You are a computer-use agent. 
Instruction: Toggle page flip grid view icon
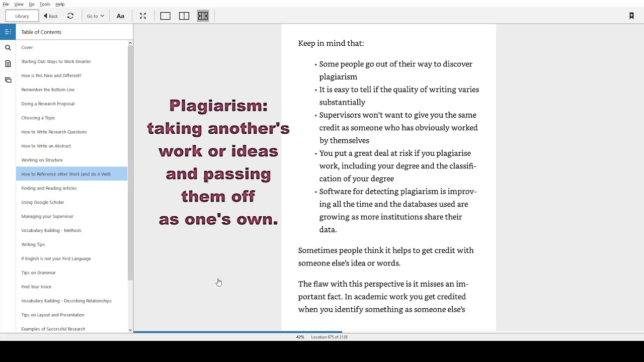coord(203,16)
